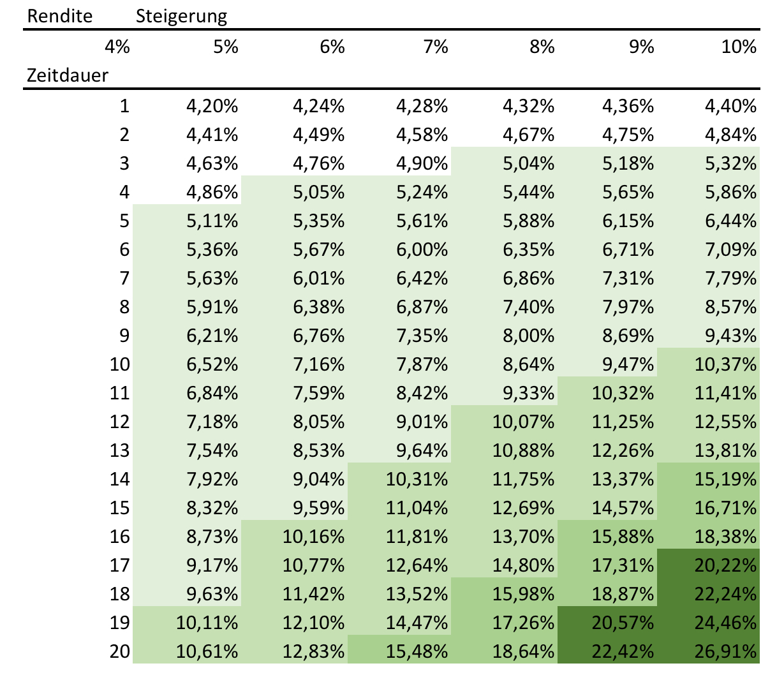Click the dark green 20,22% cell
The height and width of the screenshot is (675, 784).
pos(725,565)
